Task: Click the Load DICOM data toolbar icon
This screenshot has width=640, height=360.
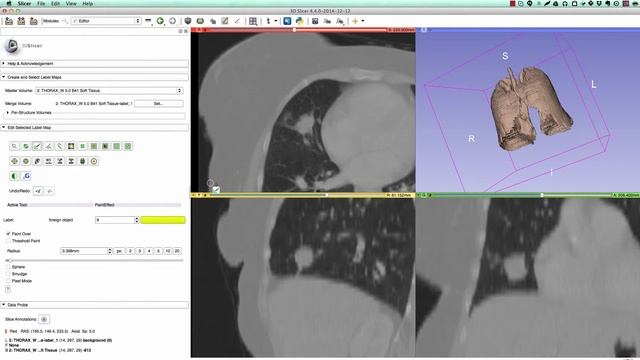Action: click(x=21, y=21)
